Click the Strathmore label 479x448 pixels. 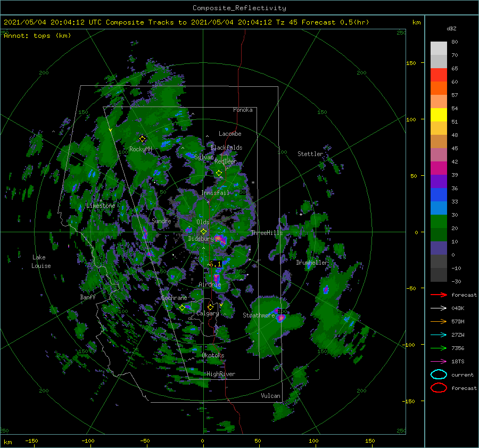pos(259,315)
